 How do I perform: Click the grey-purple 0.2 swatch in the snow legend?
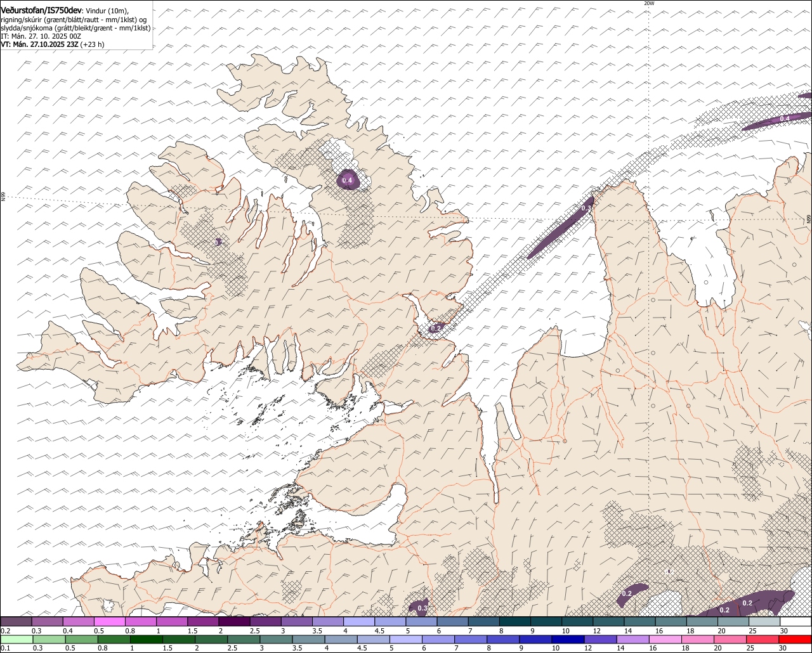(16, 621)
